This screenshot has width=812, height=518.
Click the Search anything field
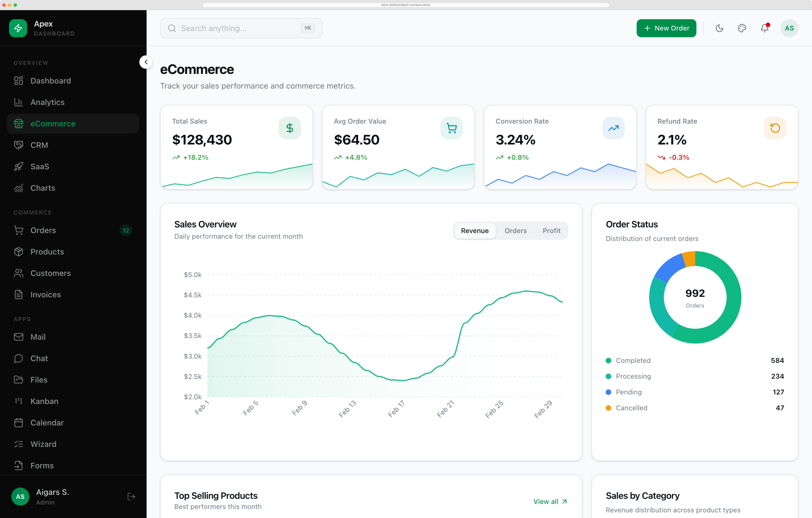241,28
